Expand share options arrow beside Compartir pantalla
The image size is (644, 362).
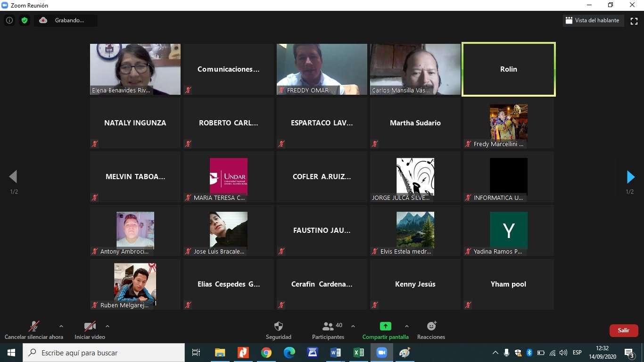406,326
